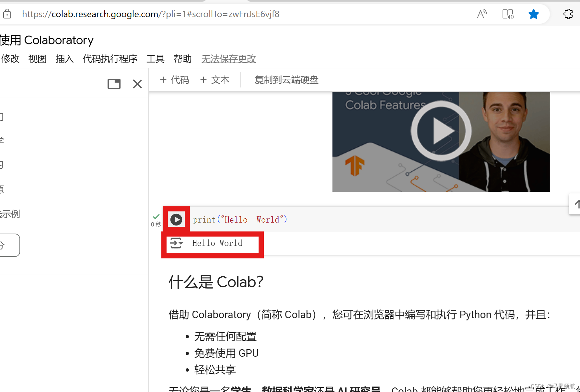Click 复制到云端硬盘 button

(286, 80)
